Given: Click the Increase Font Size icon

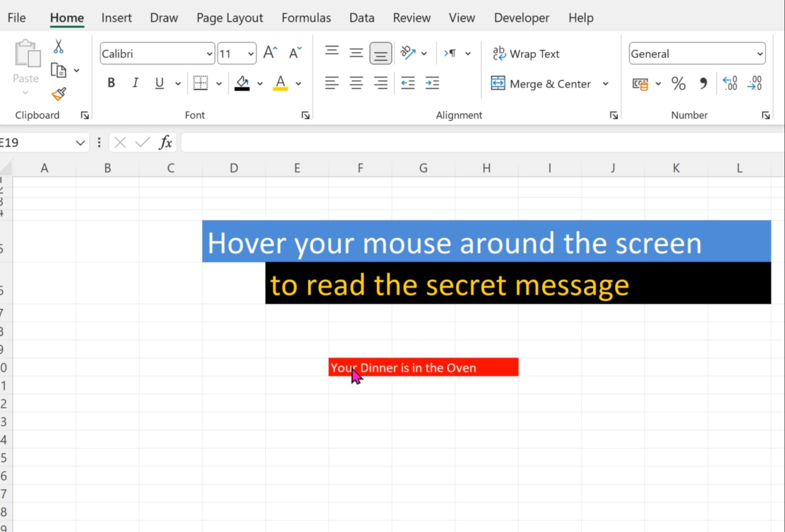Looking at the screenshot, I should [270, 54].
